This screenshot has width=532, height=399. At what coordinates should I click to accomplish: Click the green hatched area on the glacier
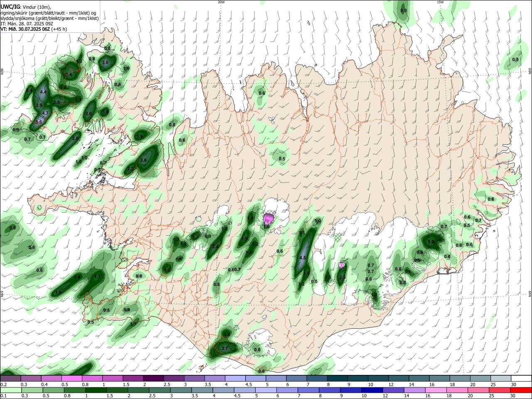coord(338,237)
